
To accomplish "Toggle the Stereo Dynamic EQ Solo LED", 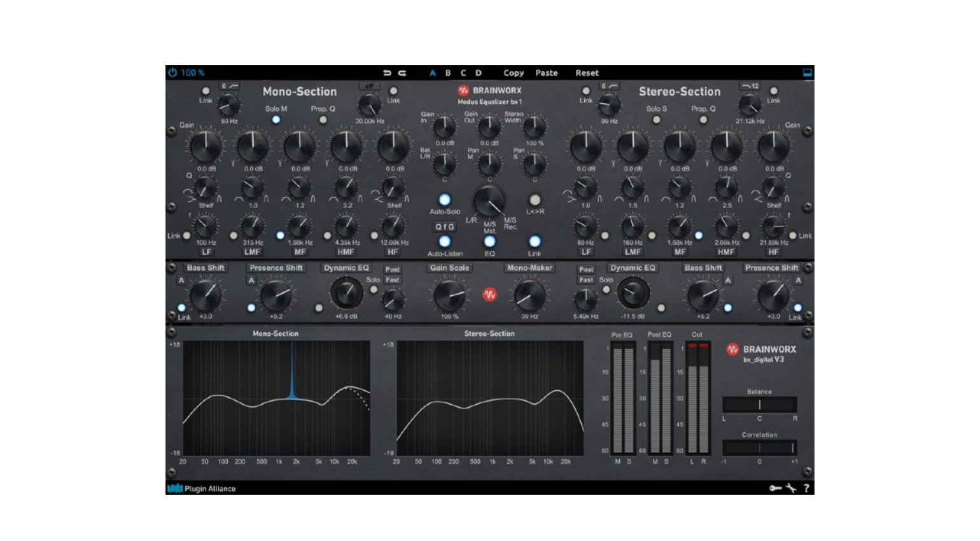I will point(606,290).
